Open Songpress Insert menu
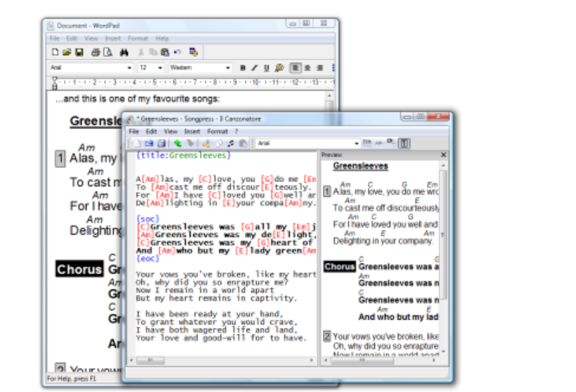Image resolution: width=576 pixels, height=392 pixels. click(192, 131)
